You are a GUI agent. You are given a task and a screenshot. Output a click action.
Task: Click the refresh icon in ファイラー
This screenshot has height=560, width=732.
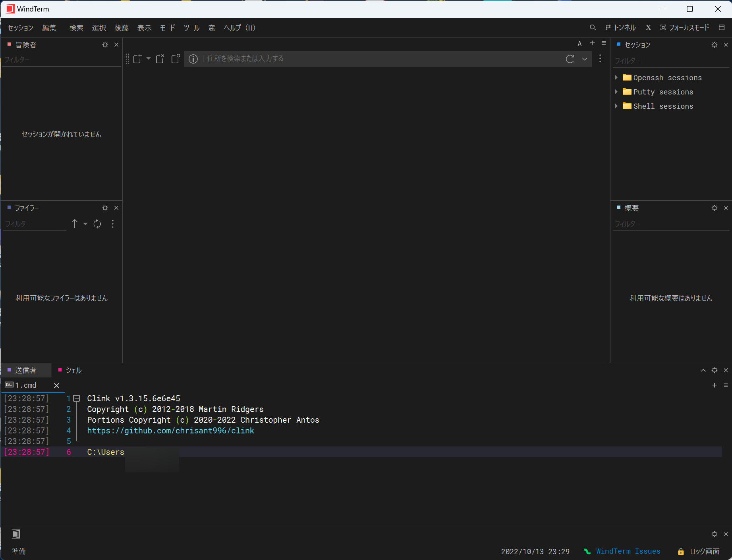[97, 224]
